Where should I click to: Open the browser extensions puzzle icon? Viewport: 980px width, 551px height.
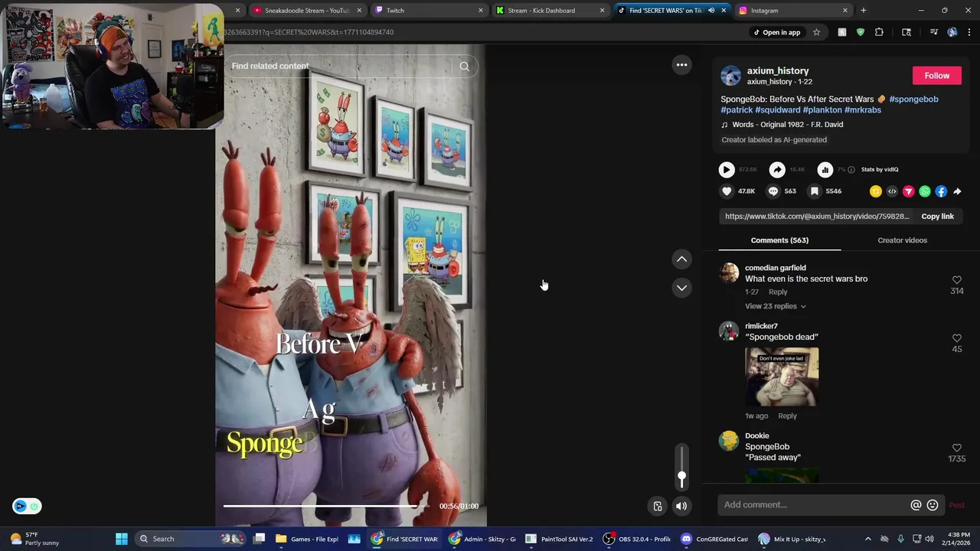[x=879, y=32]
